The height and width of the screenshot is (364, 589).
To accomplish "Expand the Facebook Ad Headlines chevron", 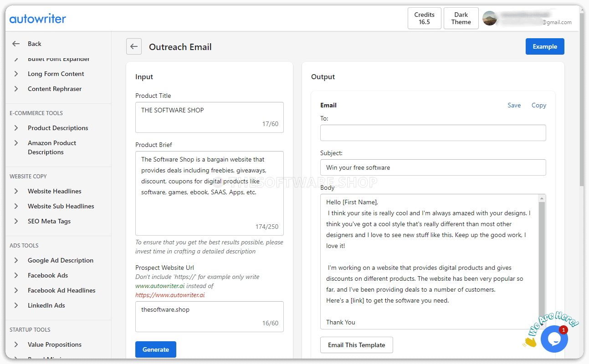I will pyautogui.click(x=16, y=290).
